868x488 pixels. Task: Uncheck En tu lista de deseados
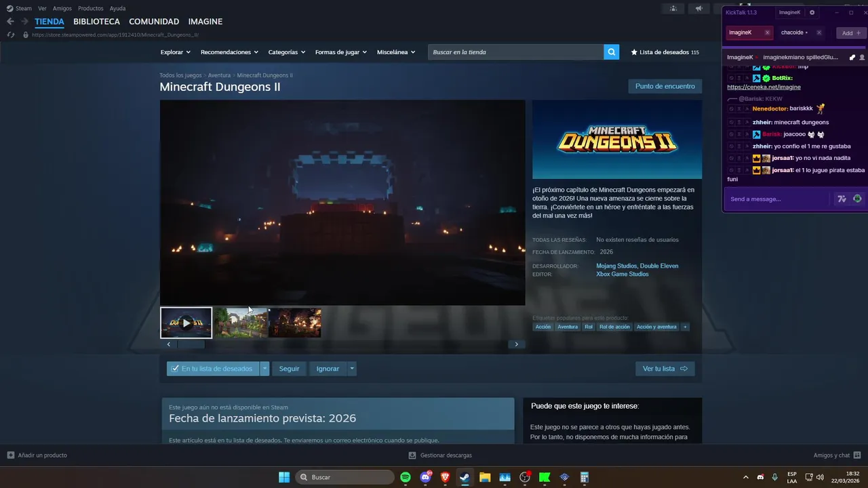[x=212, y=369]
